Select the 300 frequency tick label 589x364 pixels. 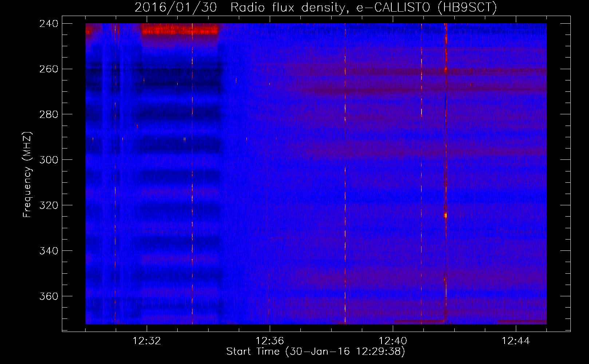49,160
